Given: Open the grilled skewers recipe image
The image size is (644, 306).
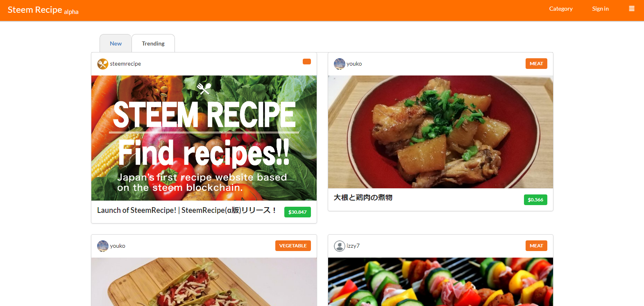Looking at the screenshot, I should point(440,282).
